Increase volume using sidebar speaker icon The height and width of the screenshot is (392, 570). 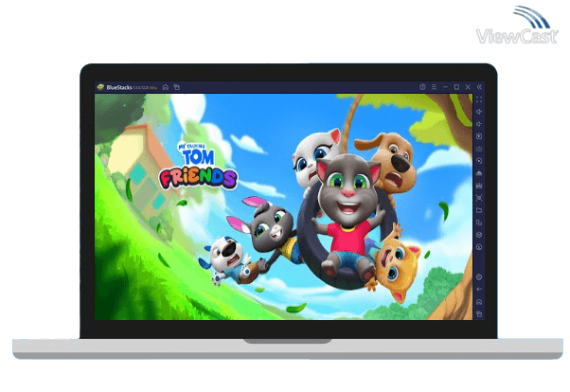click(479, 112)
